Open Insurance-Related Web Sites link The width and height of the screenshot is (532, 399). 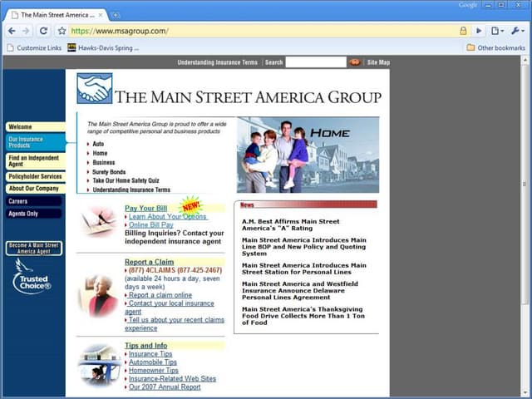(x=172, y=379)
